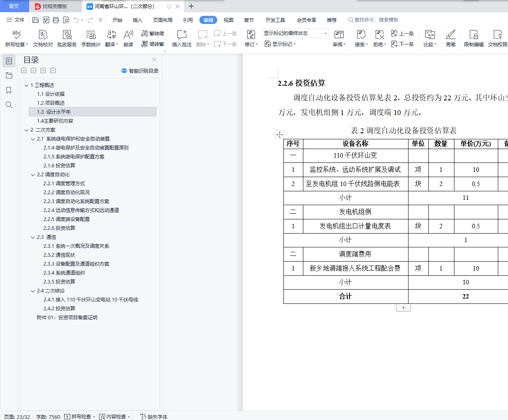Screen dimensions: 508x420
Task: Open the show markup (显示标记) dropdown
Action: click(x=280, y=44)
